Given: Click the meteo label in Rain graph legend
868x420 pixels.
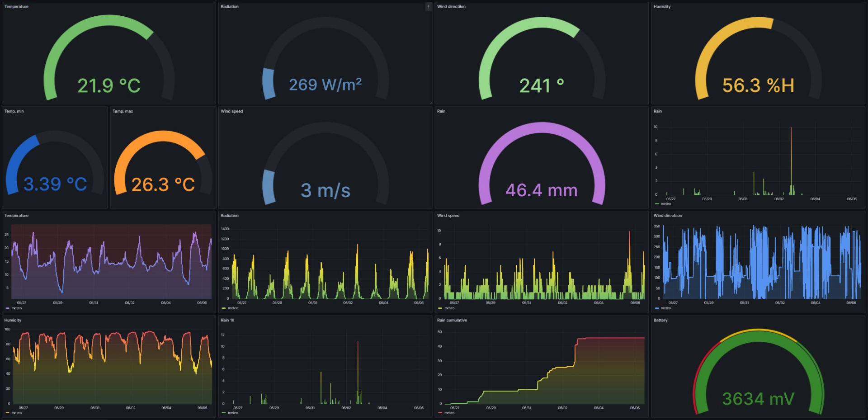Looking at the screenshot, I should tap(666, 204).
